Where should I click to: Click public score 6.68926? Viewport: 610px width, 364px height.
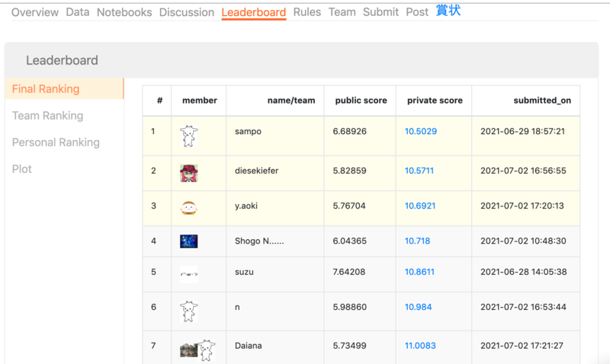pyautogui.click(x=349, y=131)
